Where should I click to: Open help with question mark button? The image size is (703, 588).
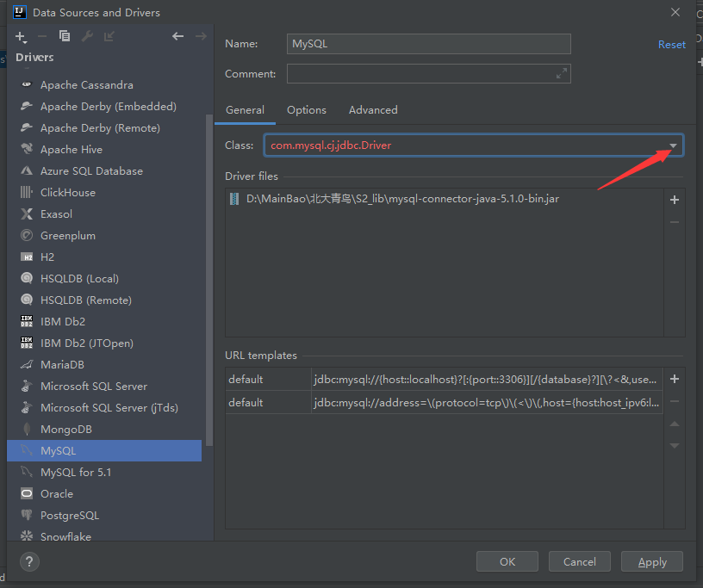coord(29,561)
